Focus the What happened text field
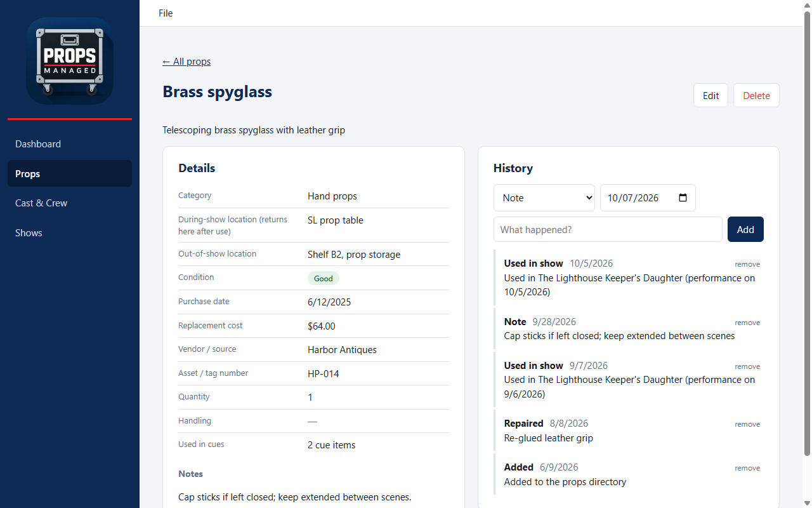The image size is (812, 508). (608, 229)
